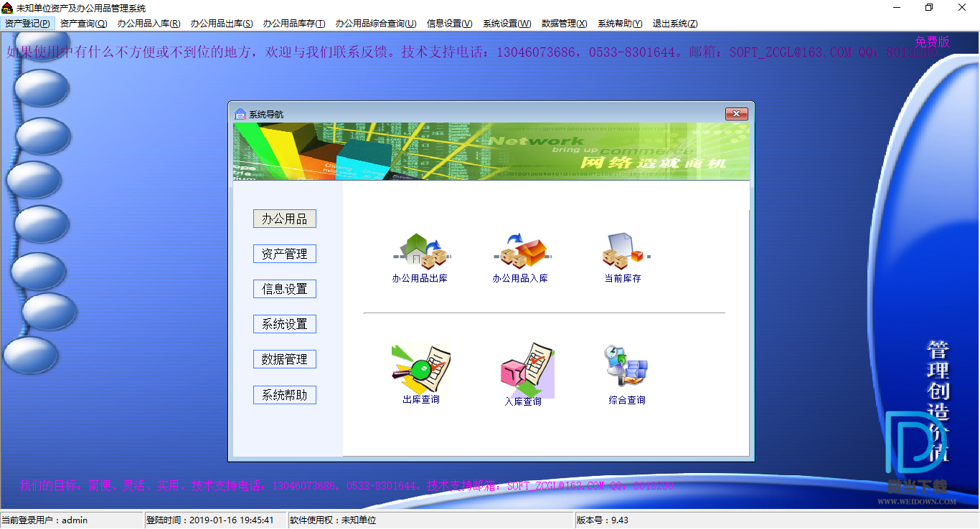Click the 当前登录用户：admin status text
This screenshot has height=529, width=980.
click(x=44, y=520)
